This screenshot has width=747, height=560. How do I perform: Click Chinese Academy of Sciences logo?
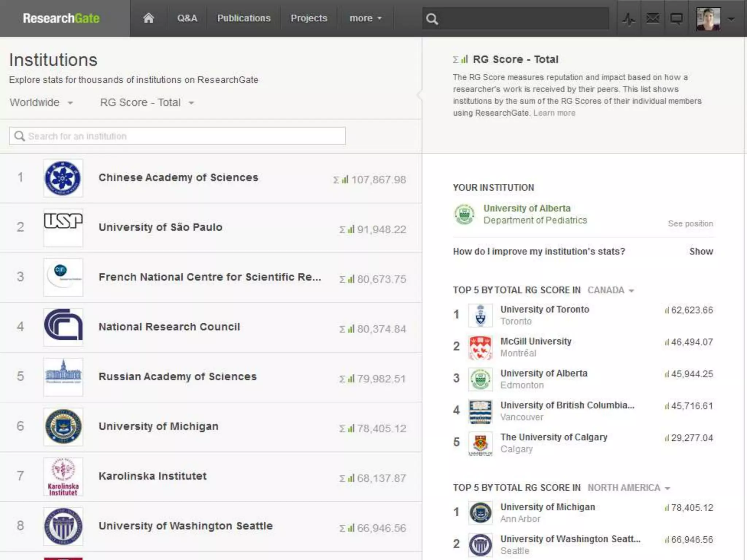(63, 178)
